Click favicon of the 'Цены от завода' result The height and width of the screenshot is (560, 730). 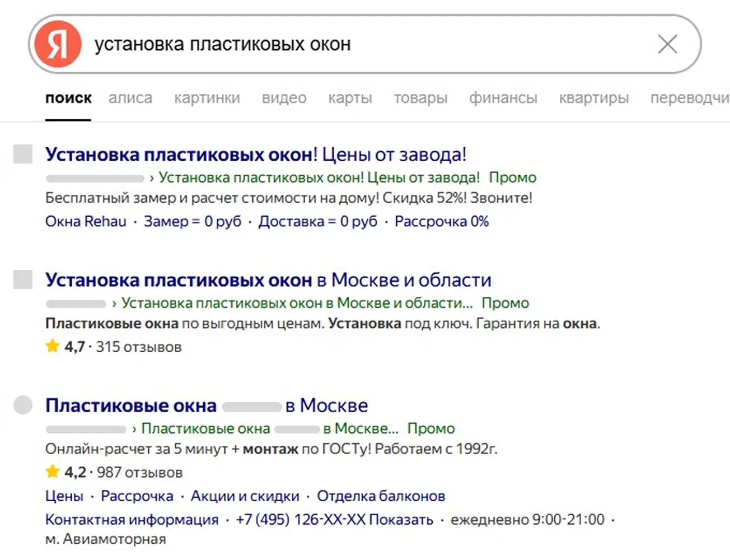tap(23, 154)
